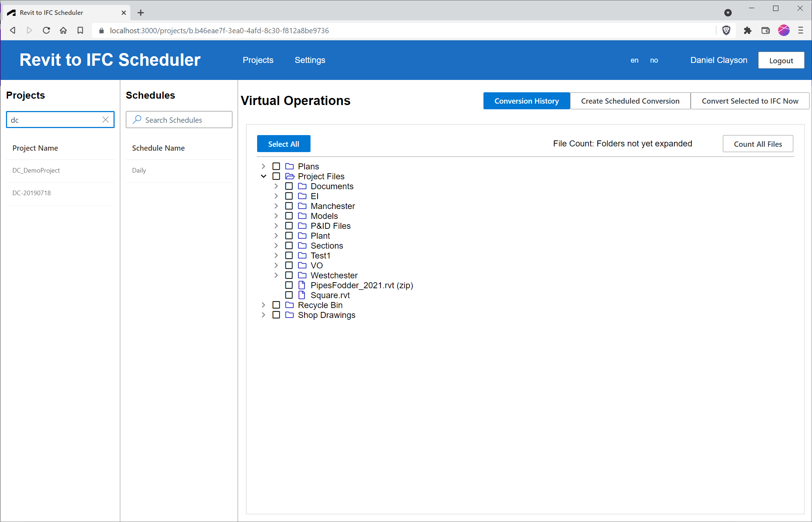This screenshot has width=812, height=522.
Task: Click the bookmark icon in toolbar
Action: coord(80,30)
